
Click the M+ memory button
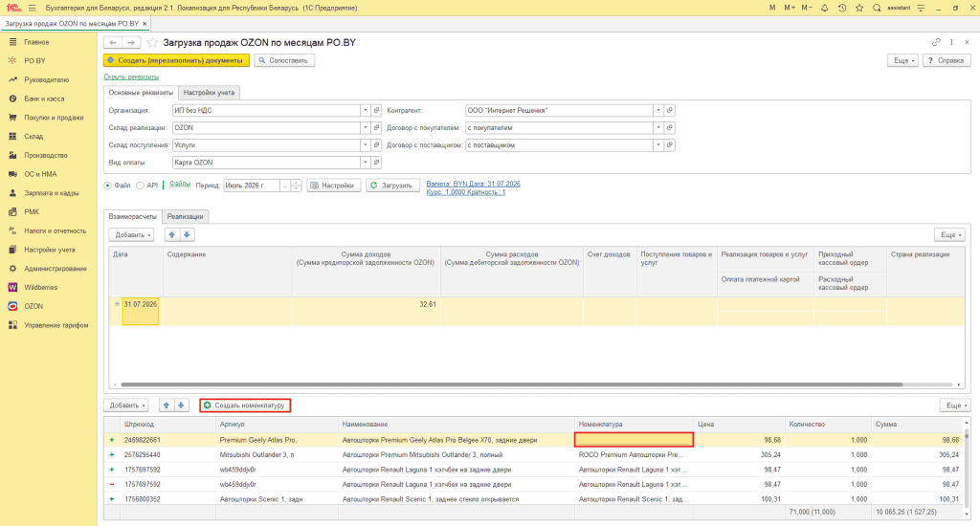[790, 8]
